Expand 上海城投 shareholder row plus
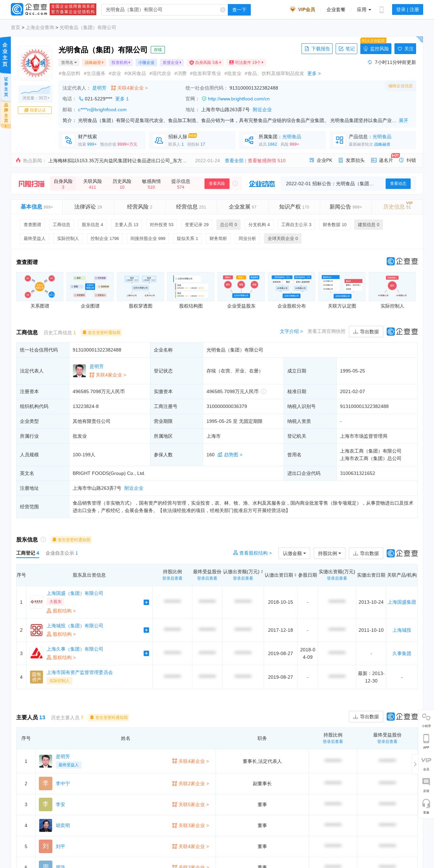The height and width of the screenshot is (868, 434). (x=146, y=630)
